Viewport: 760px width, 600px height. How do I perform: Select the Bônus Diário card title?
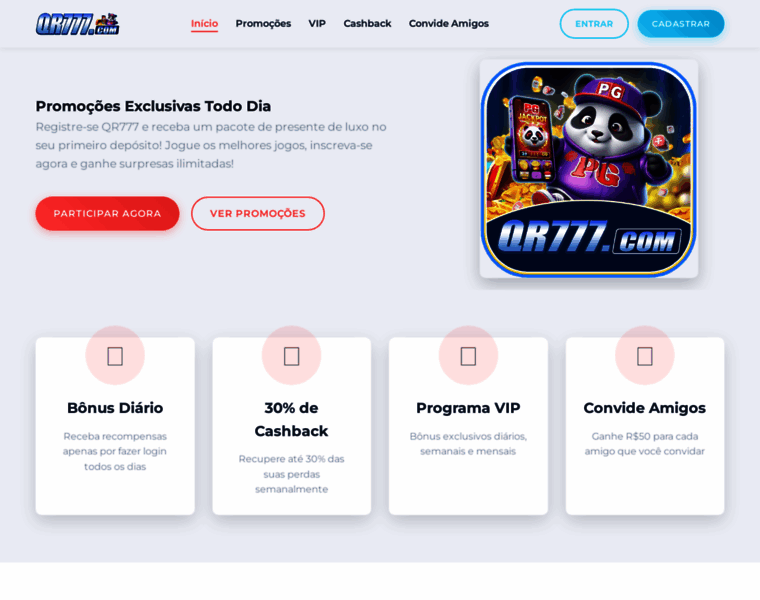pyautogui.click(x=115, y=408)
